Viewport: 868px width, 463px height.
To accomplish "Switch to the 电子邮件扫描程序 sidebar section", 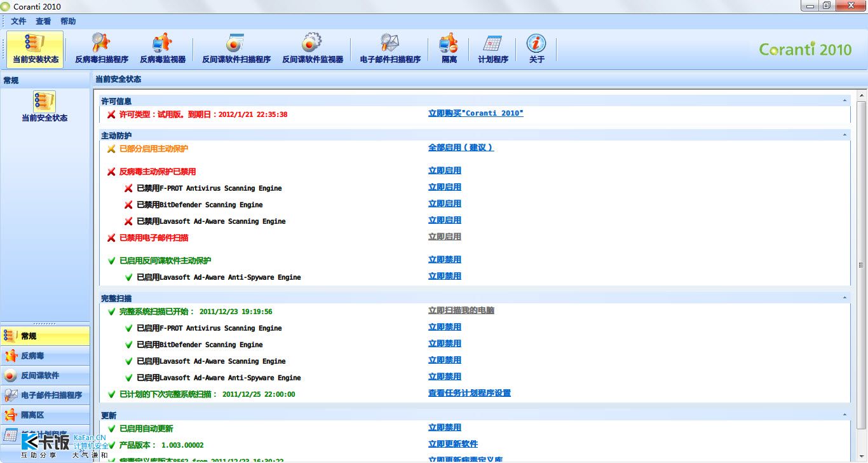I will point(45,395).
